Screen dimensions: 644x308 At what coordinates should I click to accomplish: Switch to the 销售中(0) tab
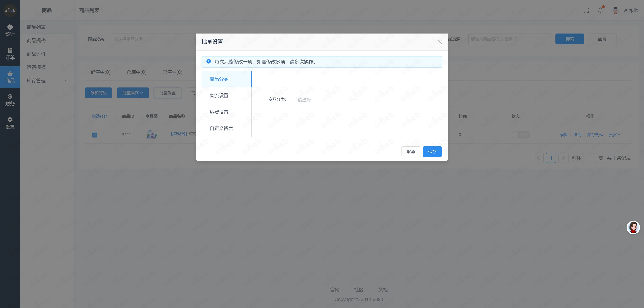tap(100, 72)
